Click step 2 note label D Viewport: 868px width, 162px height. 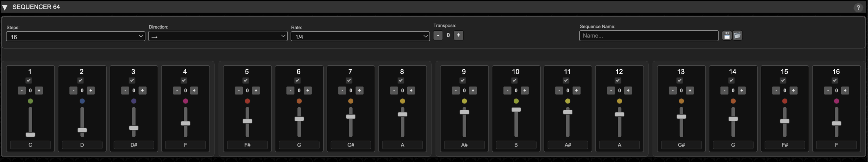point(82,145)
